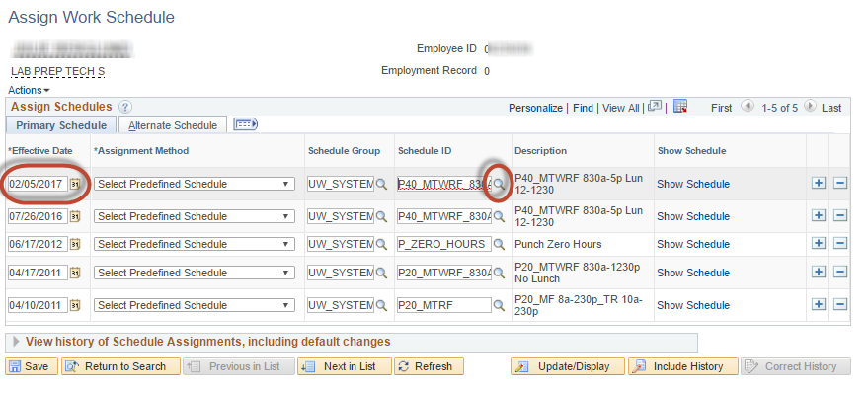This screenshot has width=868, height=393.
Task: Look up Schedule ID for P20_MTRF
Action: [499, 305]
